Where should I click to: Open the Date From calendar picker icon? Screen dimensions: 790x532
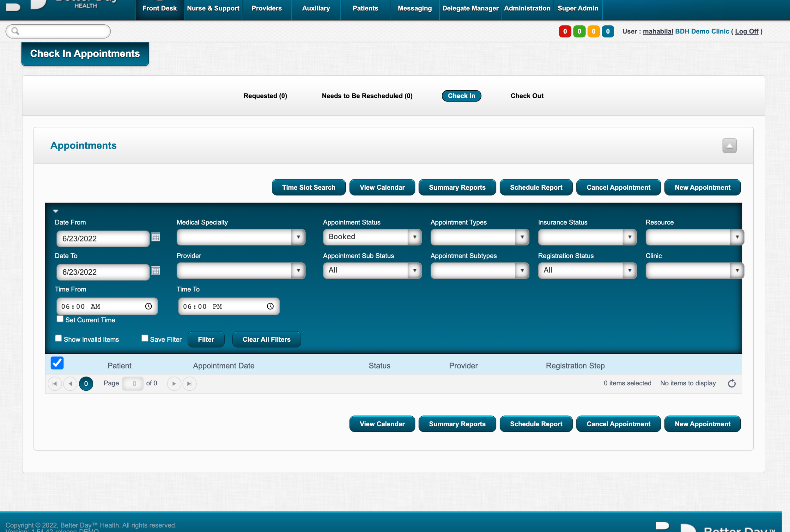156,237
